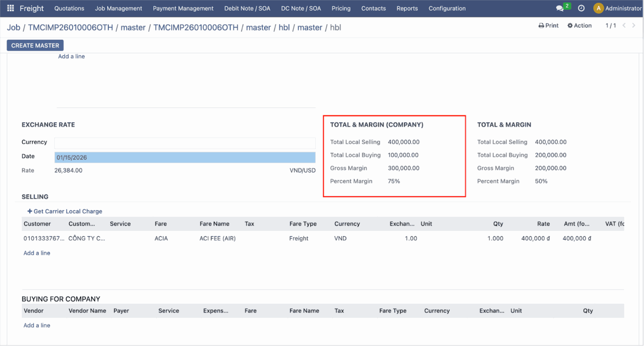This screenshot has height=346, width=644.
Task: Open the Debit Note / SOA menu
Action: (x=247, y=8)
